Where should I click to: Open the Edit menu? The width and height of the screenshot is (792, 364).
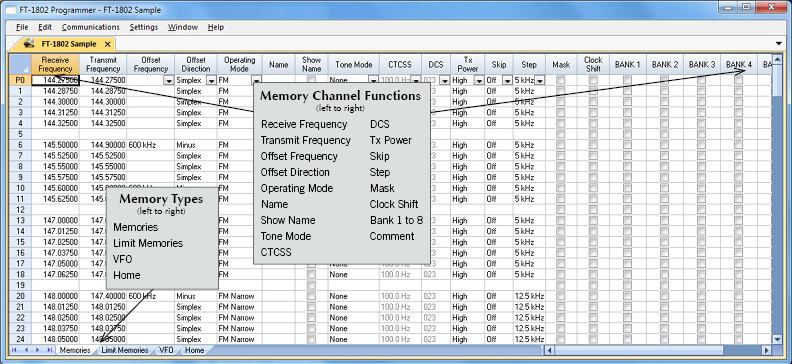click(x=45, y=27)
